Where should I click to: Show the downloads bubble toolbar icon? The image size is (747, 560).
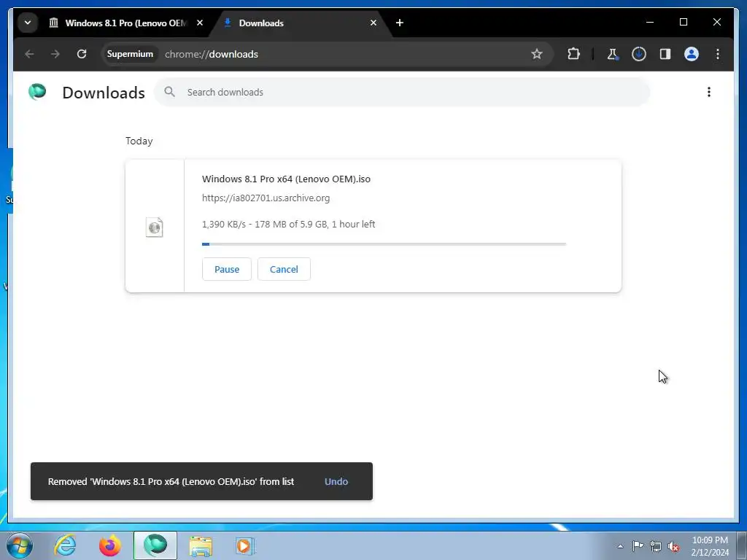[639, 54]
